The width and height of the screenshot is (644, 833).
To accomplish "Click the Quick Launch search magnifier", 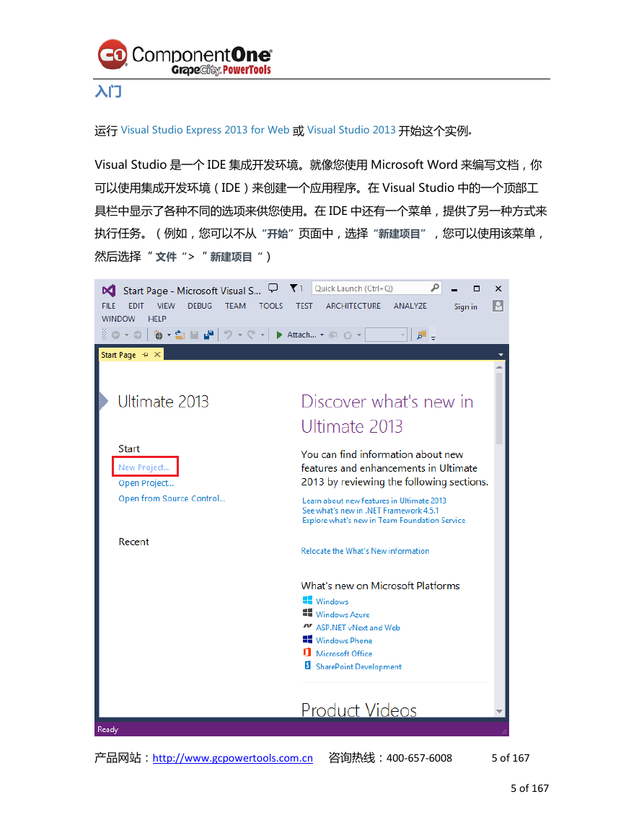I will pos(435,288).
